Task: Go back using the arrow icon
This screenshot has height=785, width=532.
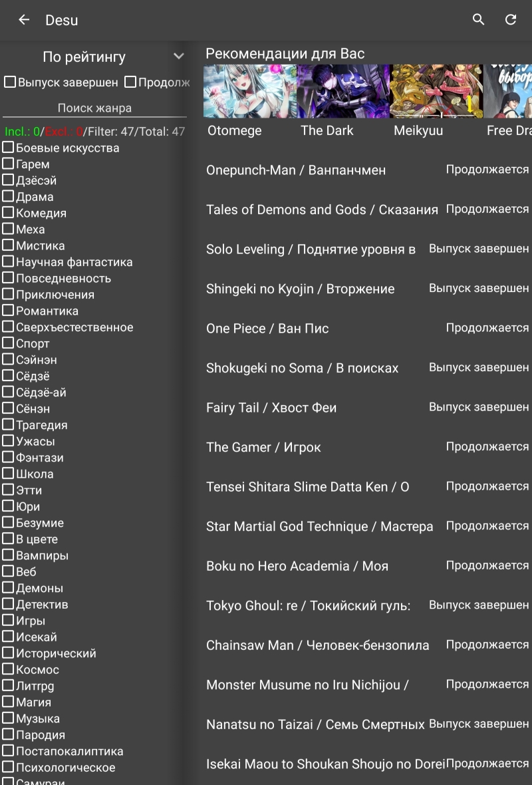Action: click(x=23, y=19)
